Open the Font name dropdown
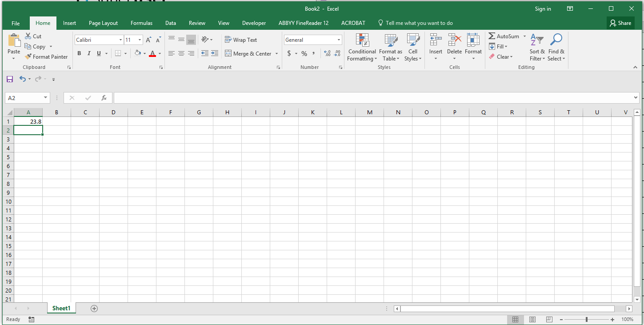This screenshot has width=644, height=325. (x=120, y=40)
